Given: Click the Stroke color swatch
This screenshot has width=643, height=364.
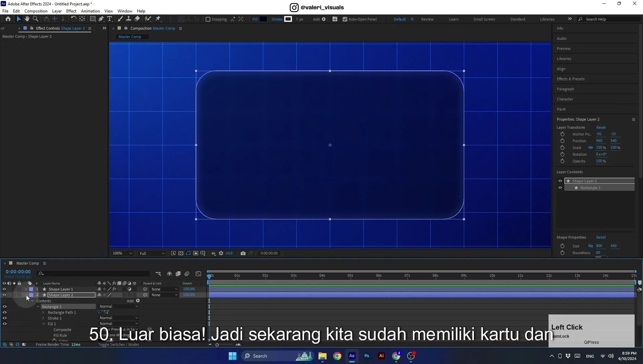Looking at the screenshot, I should (x=288, y=19).
